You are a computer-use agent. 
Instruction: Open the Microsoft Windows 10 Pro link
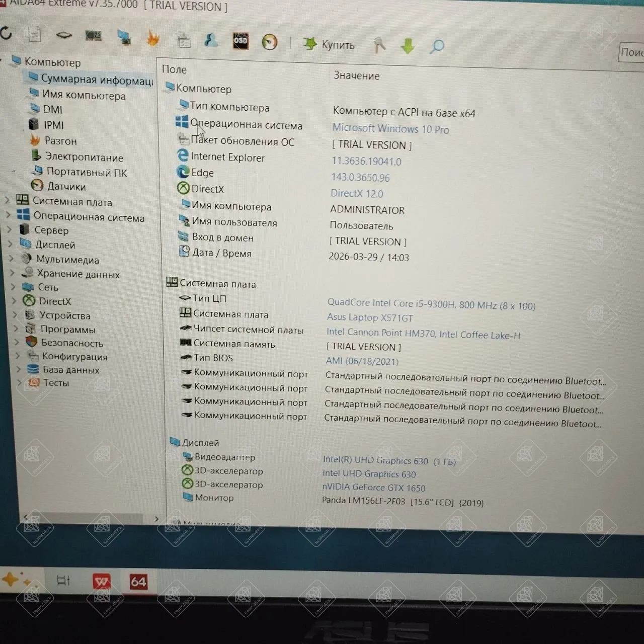point(391,129)
